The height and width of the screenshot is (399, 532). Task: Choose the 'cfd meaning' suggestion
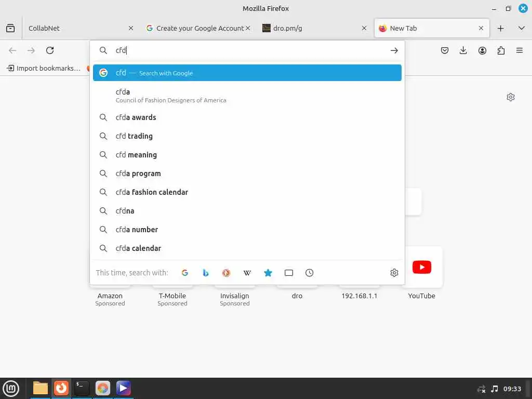click(247, 155)
